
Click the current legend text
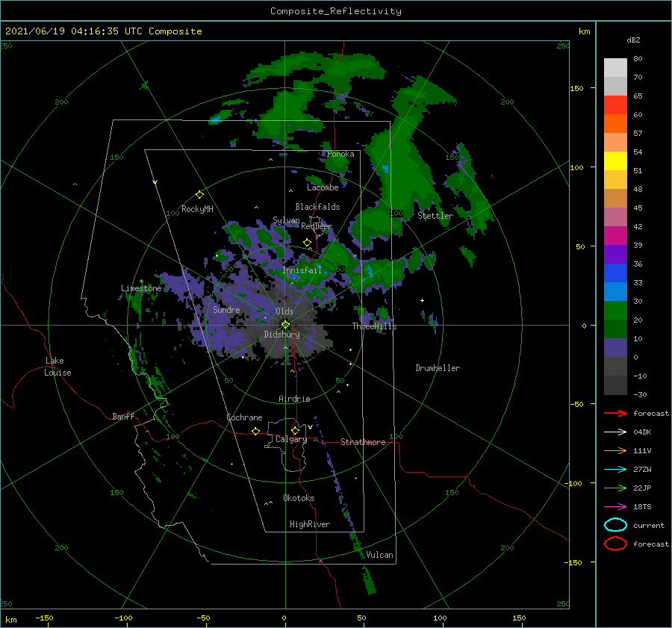coord(649,526)
